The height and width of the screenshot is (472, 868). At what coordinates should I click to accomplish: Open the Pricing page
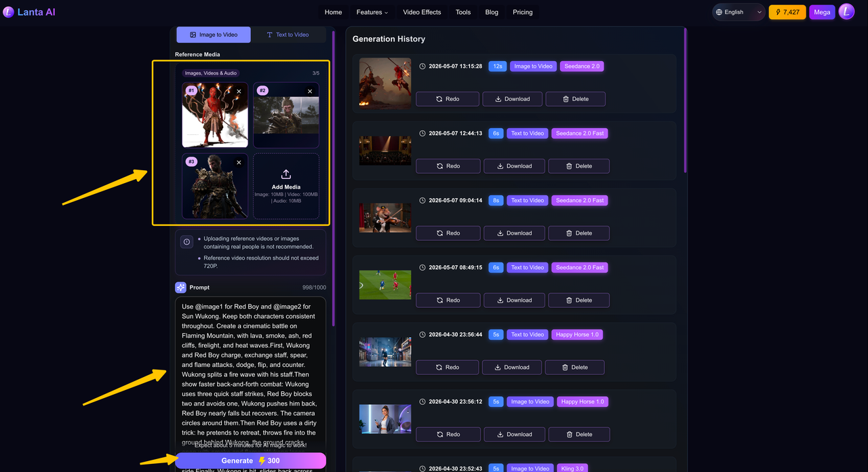click(523, 12)
